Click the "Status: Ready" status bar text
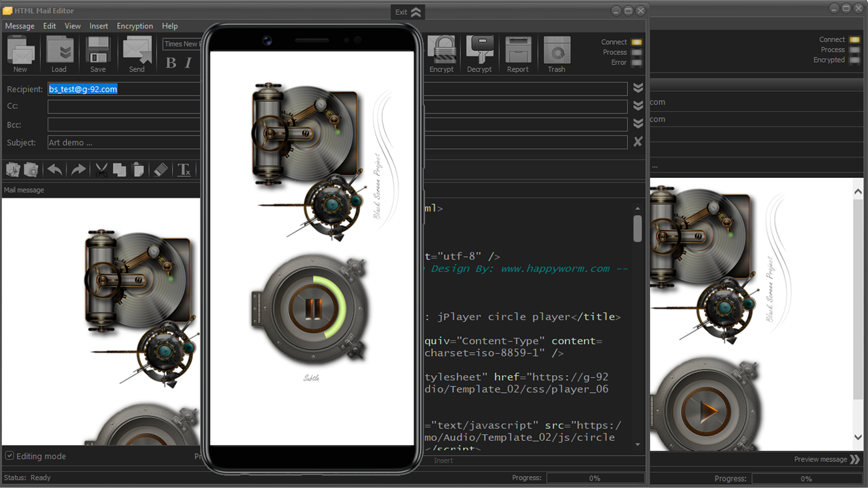Image resolution: width=868 pixels, height=488 pixels. point(27,478)
